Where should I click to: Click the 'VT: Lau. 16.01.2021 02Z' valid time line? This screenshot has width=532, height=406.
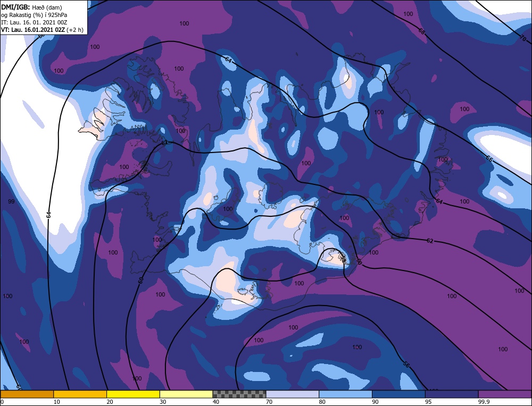click(33, 30)
